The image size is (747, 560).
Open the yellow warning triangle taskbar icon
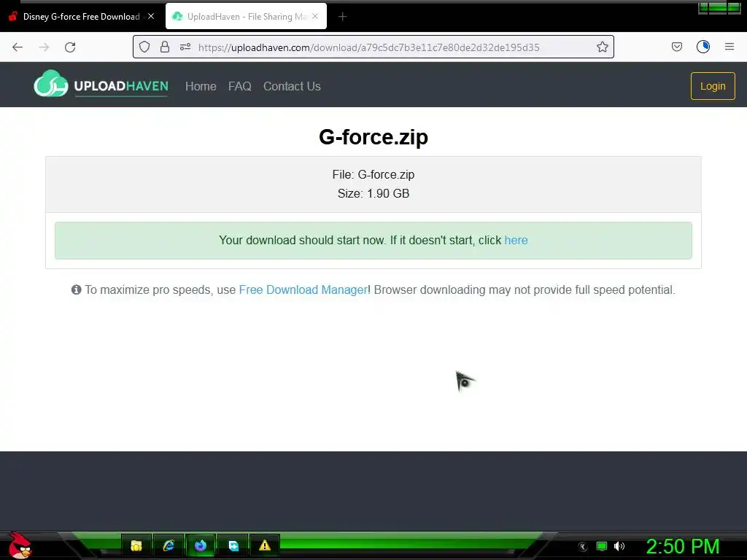(264, 545)
